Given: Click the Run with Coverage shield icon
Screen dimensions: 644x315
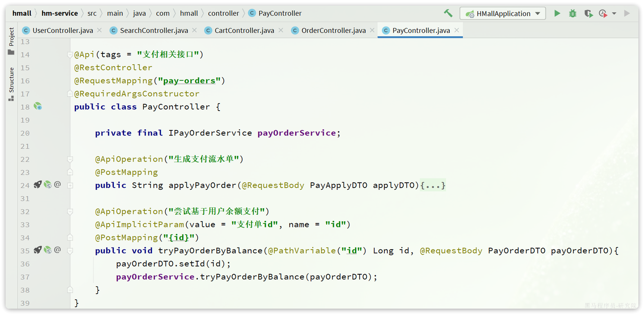Looking at the screenshot, I should pyautogui.click(x=588, y=14).
